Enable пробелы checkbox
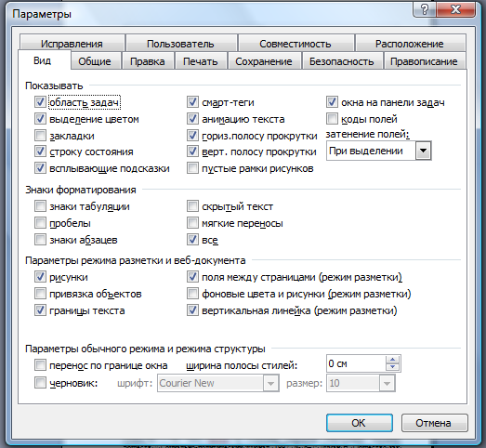Image resolution: width=486 pixels, height=448 pixels. [x=40, y=223]
